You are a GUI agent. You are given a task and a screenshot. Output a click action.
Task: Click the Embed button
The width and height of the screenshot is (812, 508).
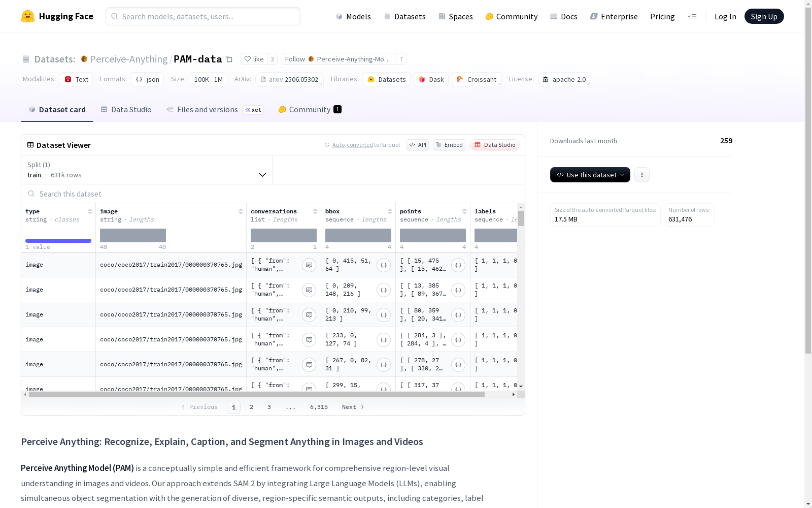[449, 145]
